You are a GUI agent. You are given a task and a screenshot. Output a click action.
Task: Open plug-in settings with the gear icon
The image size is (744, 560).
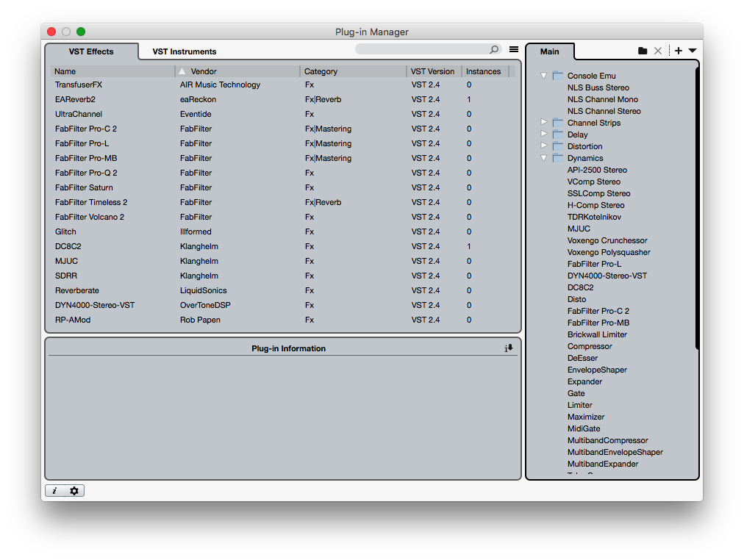[x=73, y=490]
